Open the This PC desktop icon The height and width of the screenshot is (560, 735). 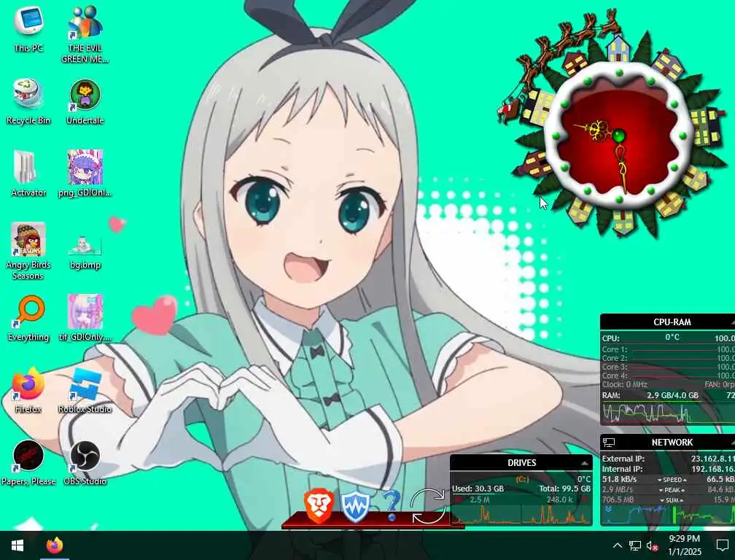(x=28, y=28)
